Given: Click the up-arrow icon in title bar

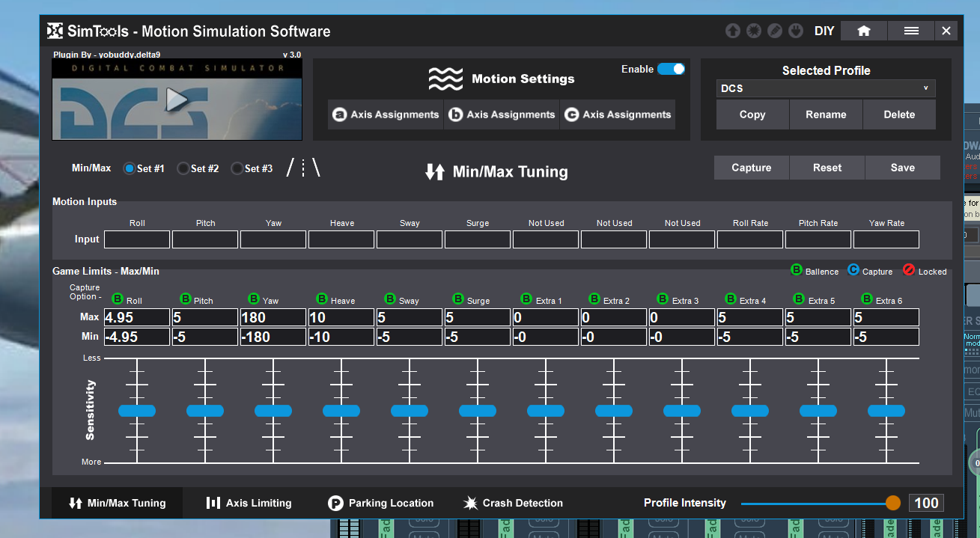Looking at the screenshot, I should (732, 31).
